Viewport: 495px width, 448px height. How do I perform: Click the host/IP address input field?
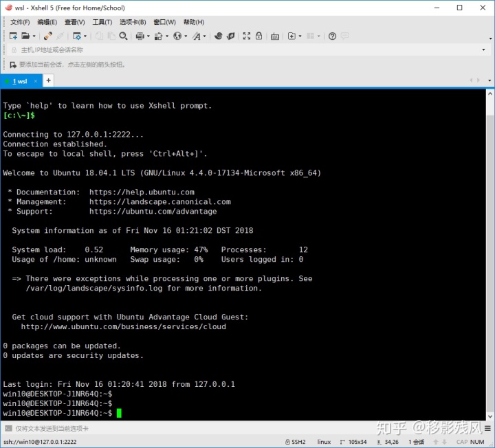click(246, 50)
